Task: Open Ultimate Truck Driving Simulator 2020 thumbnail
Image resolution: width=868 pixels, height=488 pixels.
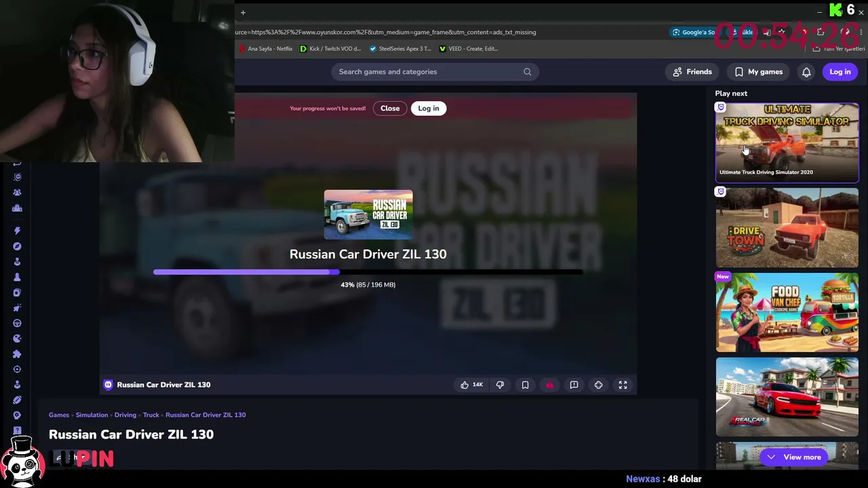Action: (x=787, y=142)
